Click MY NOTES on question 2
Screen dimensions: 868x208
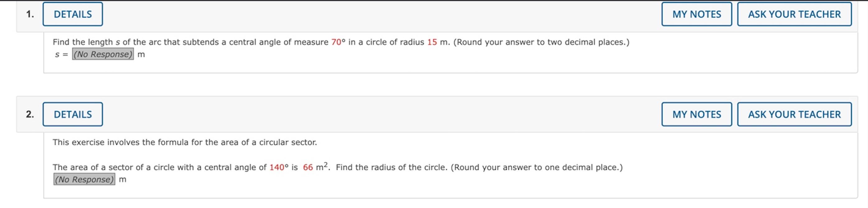point(696,114)
